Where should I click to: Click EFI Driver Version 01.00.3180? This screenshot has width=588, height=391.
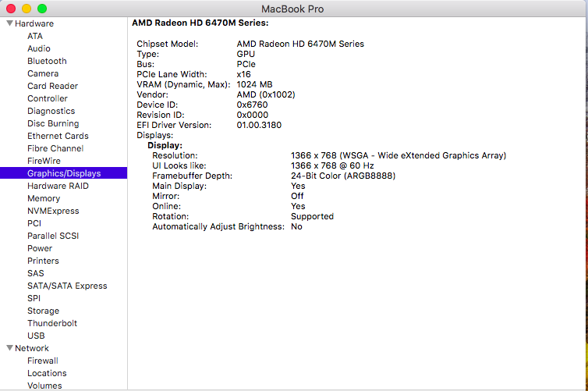coord(259,125)
